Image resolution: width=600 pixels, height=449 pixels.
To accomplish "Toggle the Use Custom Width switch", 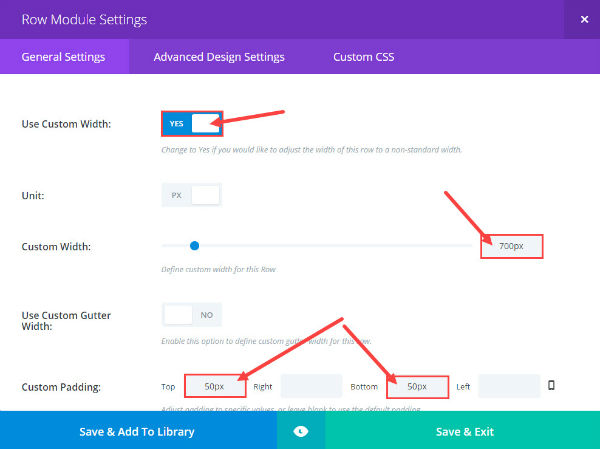I will click(x=192, y=124).
